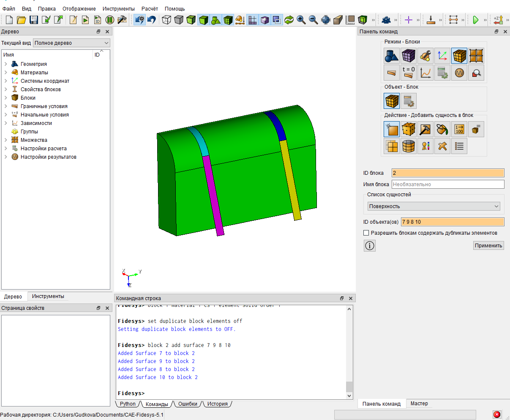Click the zoom out magnifier icon
Image resolution: width=510 pixels, height=420 pixels.
(314, 20)
